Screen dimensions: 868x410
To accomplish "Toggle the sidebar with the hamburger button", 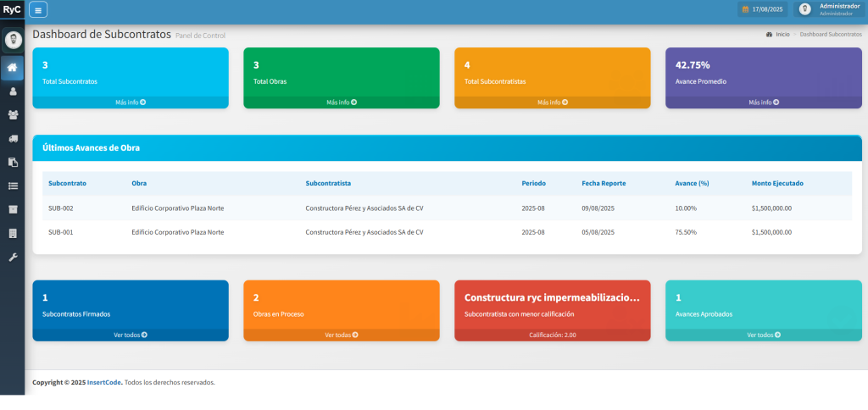I will pos(38,9).
